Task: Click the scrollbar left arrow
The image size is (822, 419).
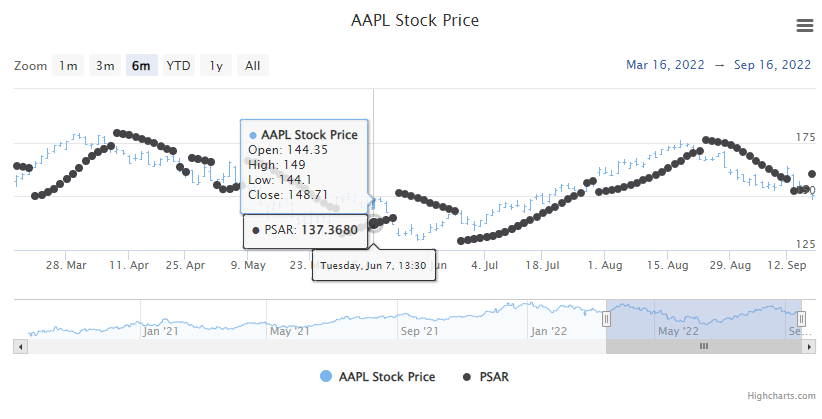Action: 19,346
